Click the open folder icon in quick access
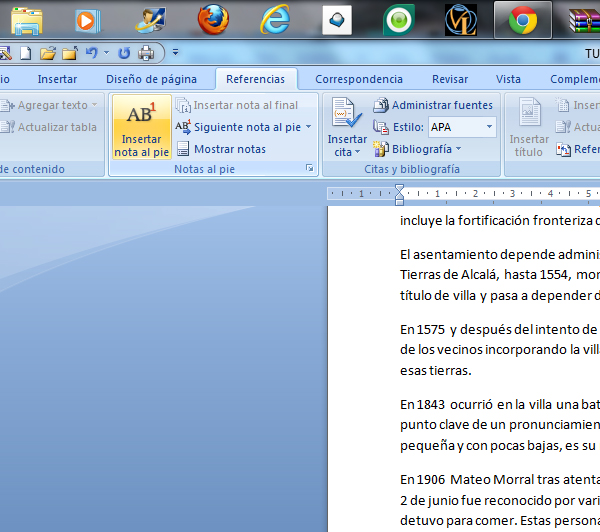600x532 pixels. click(48, 53)
